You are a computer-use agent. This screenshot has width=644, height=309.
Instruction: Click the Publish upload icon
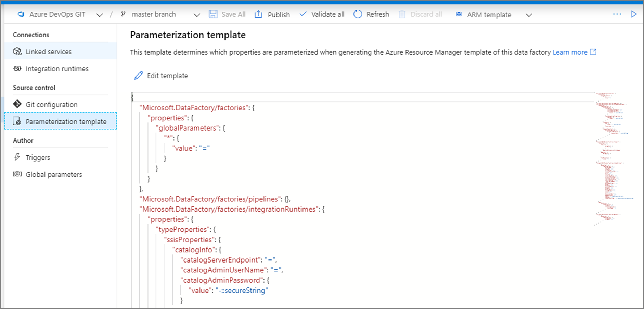pos(258,14)
